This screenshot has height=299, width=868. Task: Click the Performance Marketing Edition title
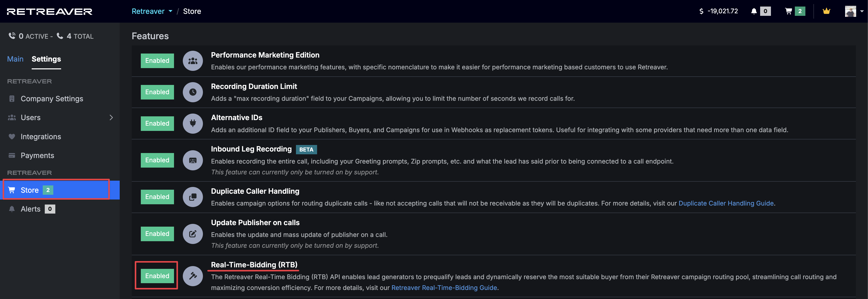click(x=265, y=55)
